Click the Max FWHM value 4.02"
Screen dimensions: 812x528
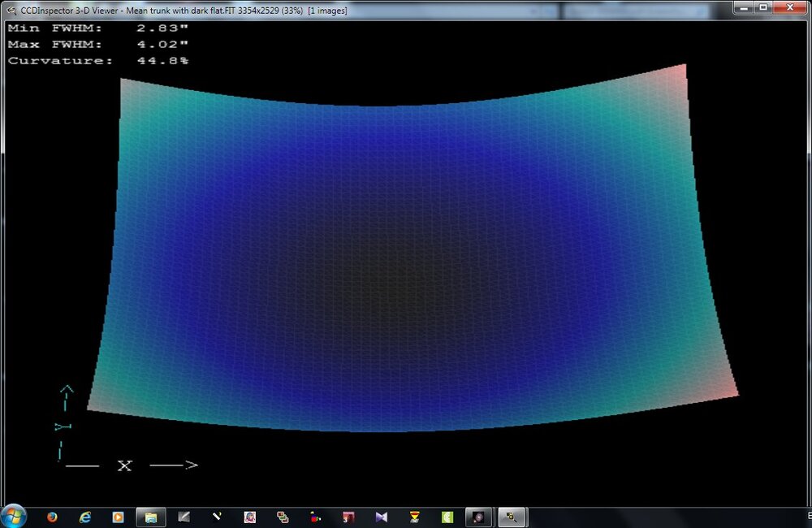[167, 44]
